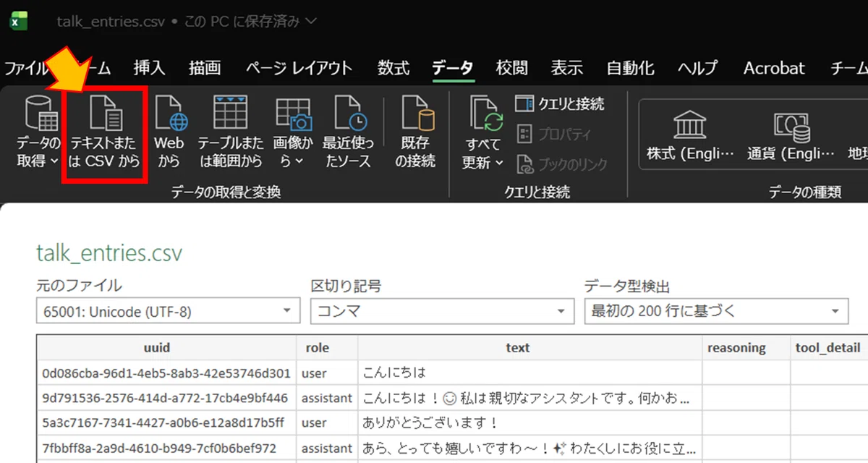Image resolution: width=868 pixels, height=463 pixels.
Task: Click the tool_detail column header
Action: 828,348
